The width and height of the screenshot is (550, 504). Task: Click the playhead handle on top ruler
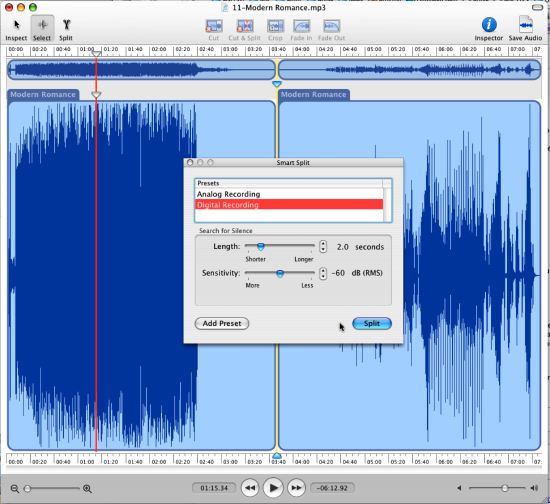(x=96, y=54)
